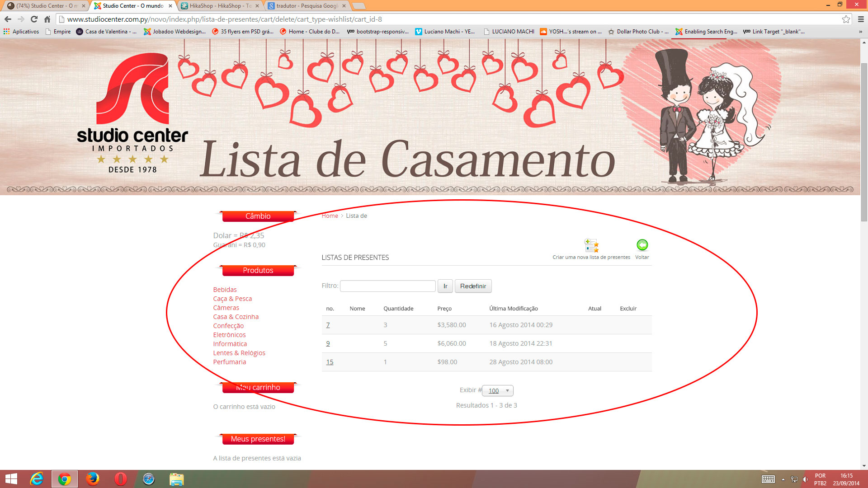
Task: Click into the Filtro text field
Action: pos(387,286)
